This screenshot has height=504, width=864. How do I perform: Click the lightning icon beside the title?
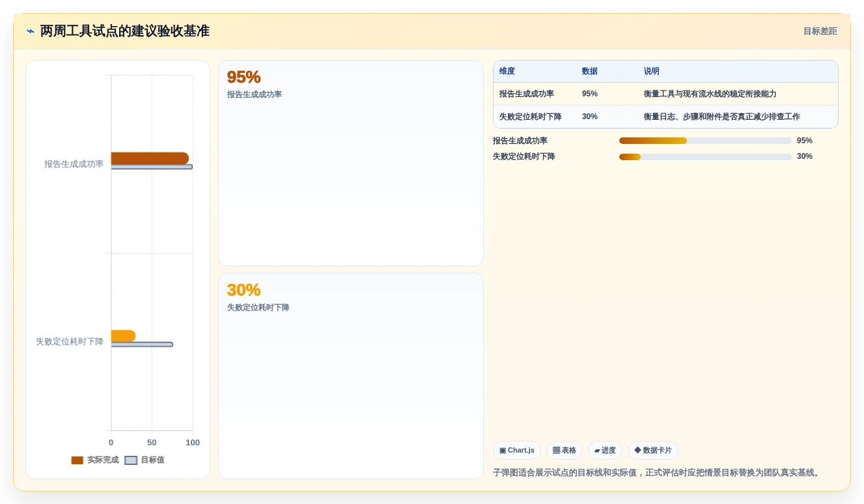[x=31, y=31]
